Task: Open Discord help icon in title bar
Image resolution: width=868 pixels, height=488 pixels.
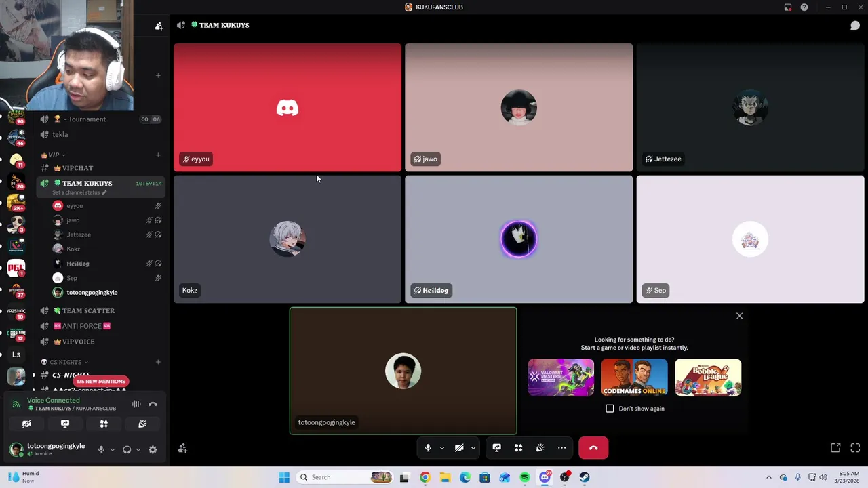Action: click(x=804, y=7)
